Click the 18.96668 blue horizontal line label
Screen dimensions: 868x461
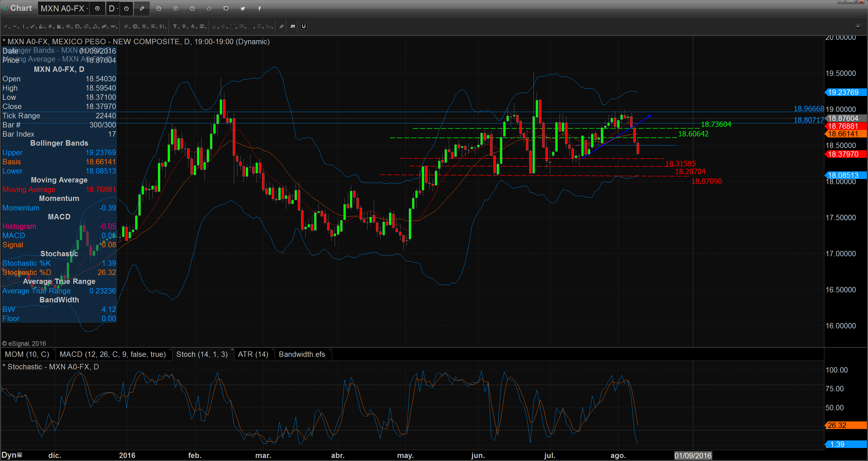809,108
